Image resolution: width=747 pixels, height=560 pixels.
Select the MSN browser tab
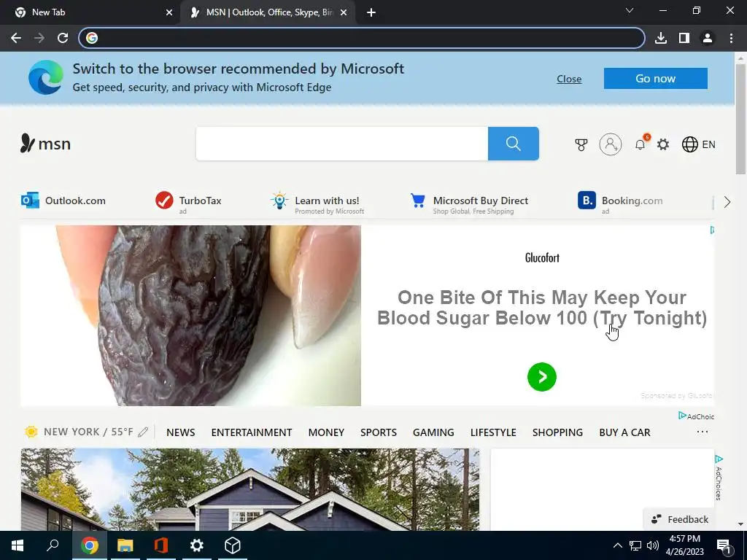[x=269, y=12]
